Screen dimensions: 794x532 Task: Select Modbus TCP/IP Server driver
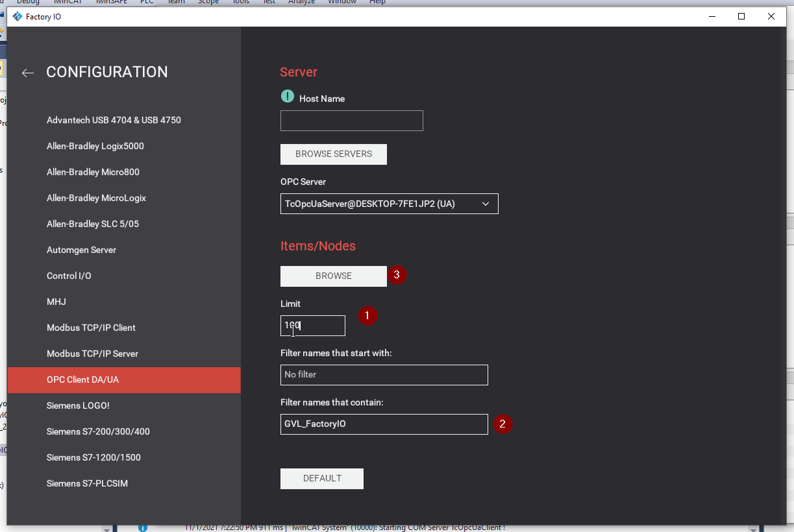(x=124, y=354)
